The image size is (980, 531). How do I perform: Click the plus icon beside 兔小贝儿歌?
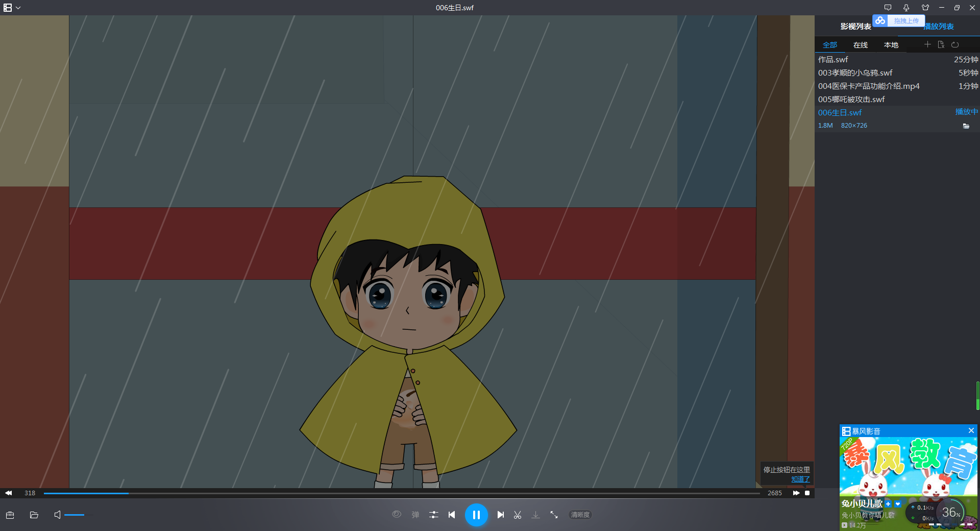[x=888, y=504]
